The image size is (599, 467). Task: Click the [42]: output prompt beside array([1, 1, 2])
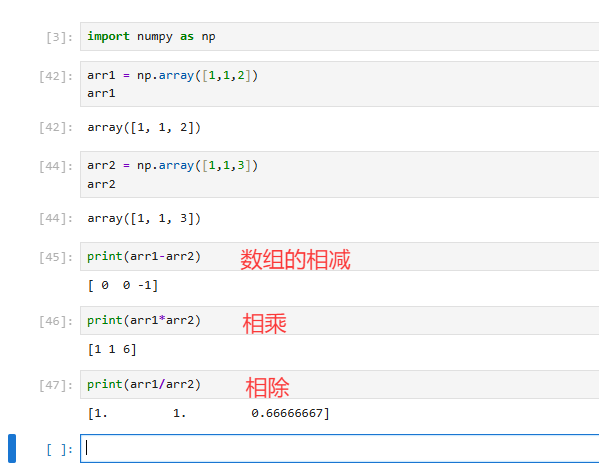[x=56, y=128]
